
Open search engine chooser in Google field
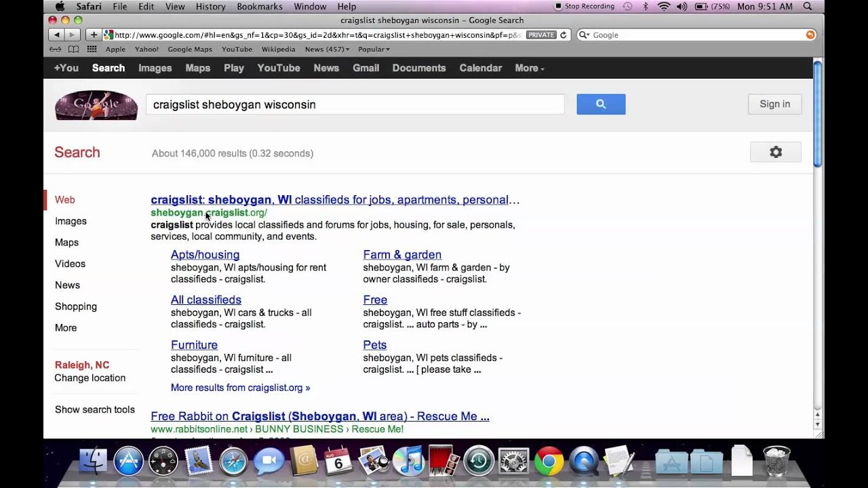(x=584, y=35)
